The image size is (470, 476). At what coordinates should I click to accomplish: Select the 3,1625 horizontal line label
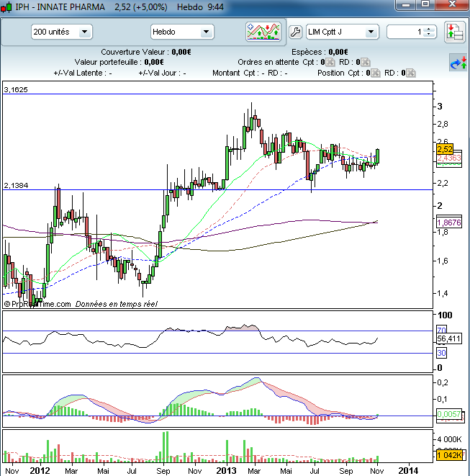pyautogui.click(x=16, y=89)
